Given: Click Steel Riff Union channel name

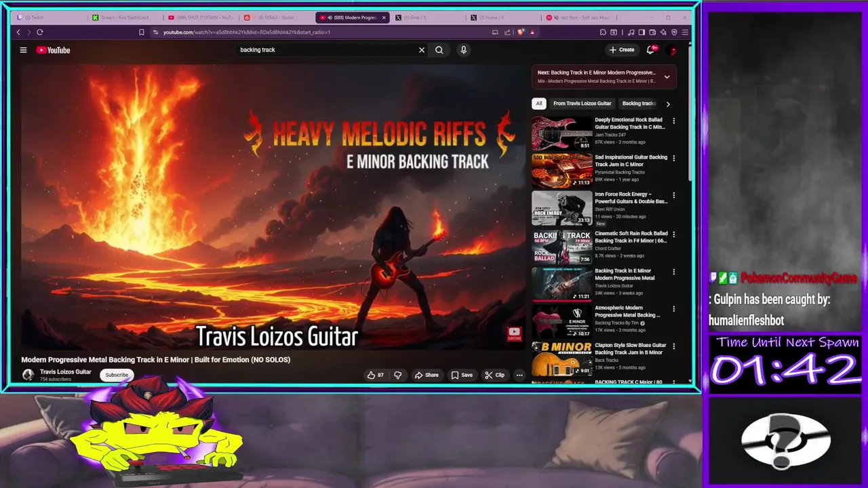Looking at the screenshot, I should coord(610,209).
